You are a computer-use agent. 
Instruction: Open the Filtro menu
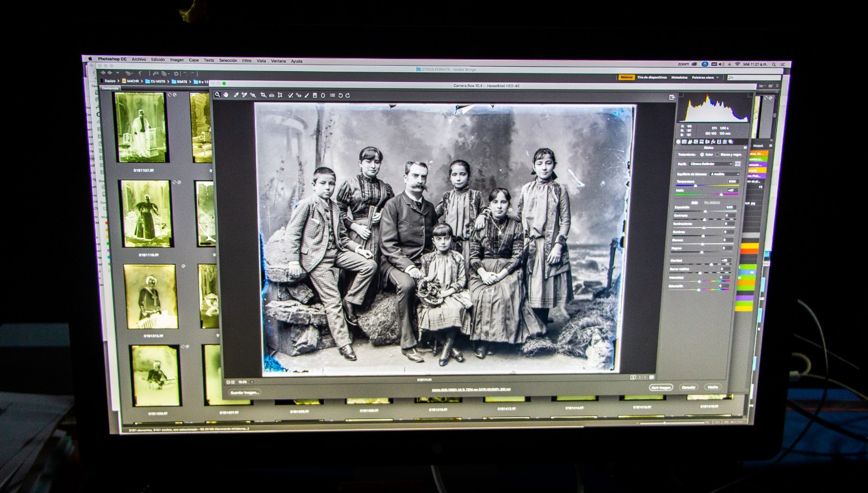(x=247, y=60)
